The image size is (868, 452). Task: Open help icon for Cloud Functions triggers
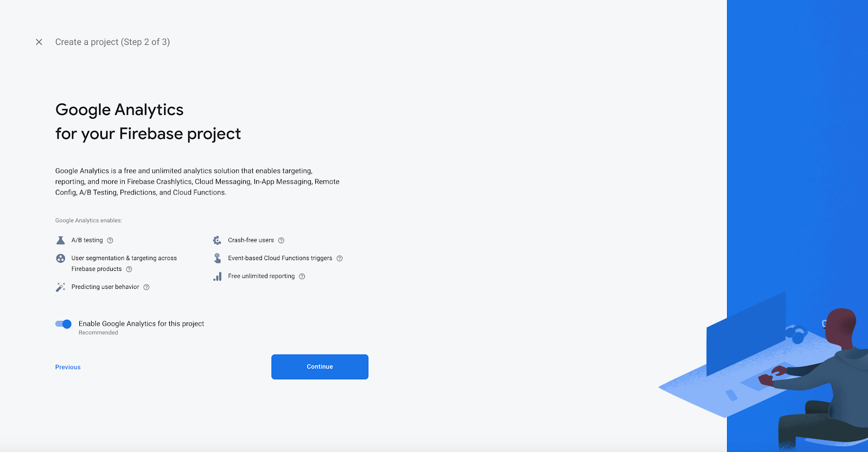(x=340, y=259)
